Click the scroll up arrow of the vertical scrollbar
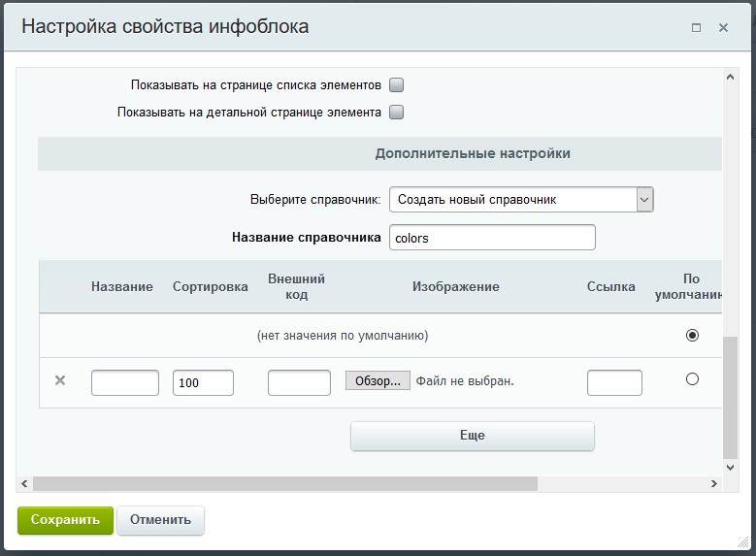Viewport: 756px width, 556px height. click(731, 78)
